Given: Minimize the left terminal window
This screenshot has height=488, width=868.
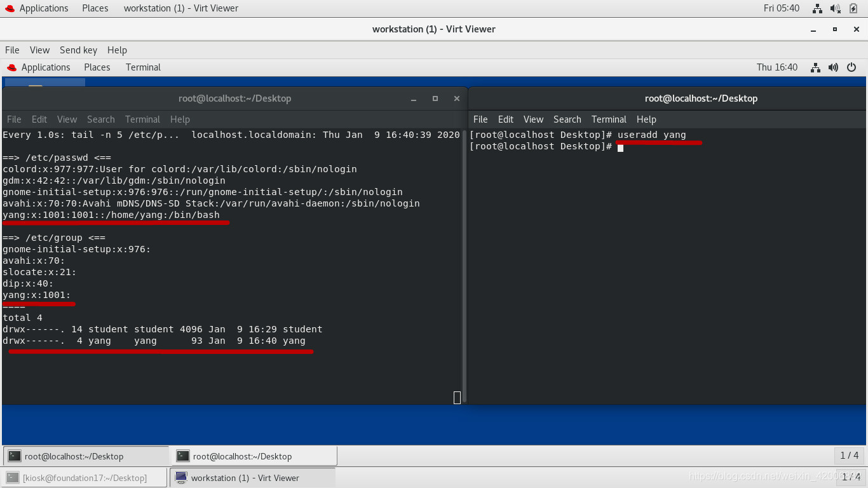Looking at the screenshot, I should point(414,99).
